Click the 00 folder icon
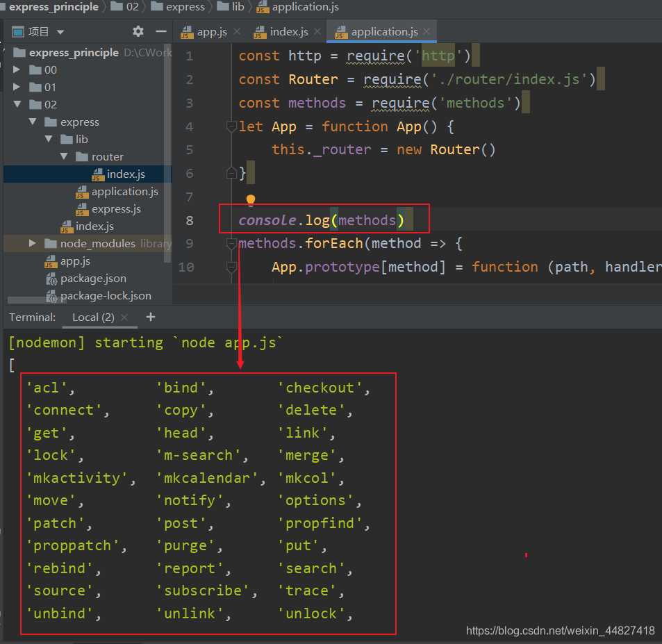The image size is (662, 644). [x=35, y=69]
